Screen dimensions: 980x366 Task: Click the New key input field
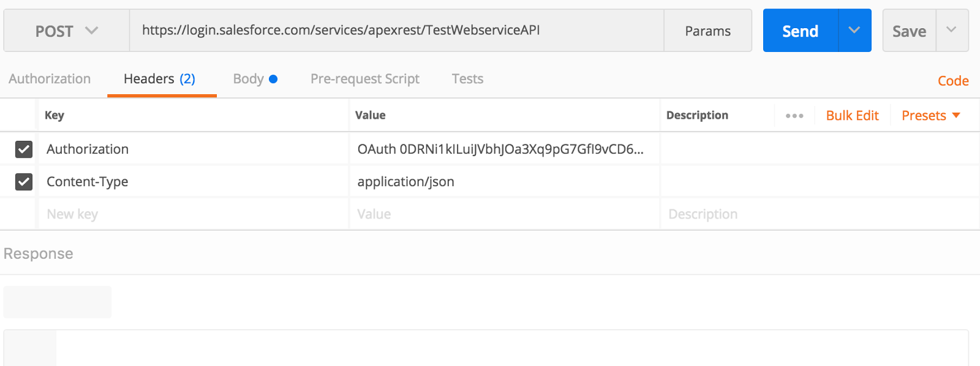point(193,214)
